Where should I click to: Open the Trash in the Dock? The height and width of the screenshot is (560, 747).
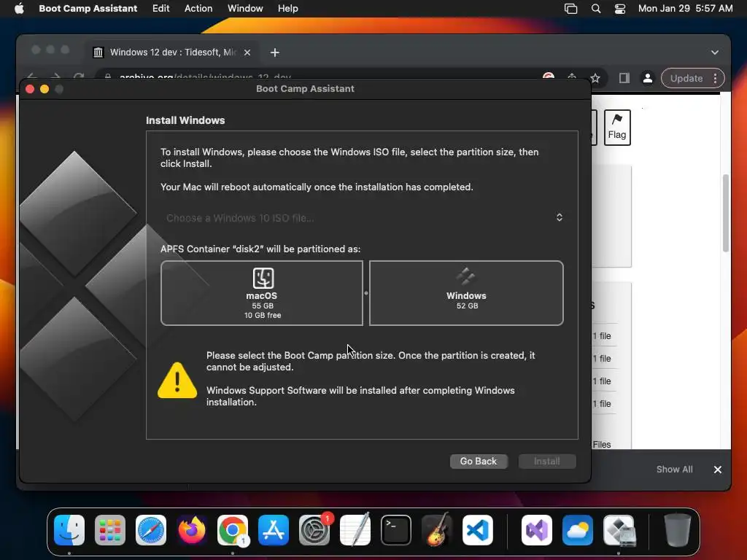[678, 530]
